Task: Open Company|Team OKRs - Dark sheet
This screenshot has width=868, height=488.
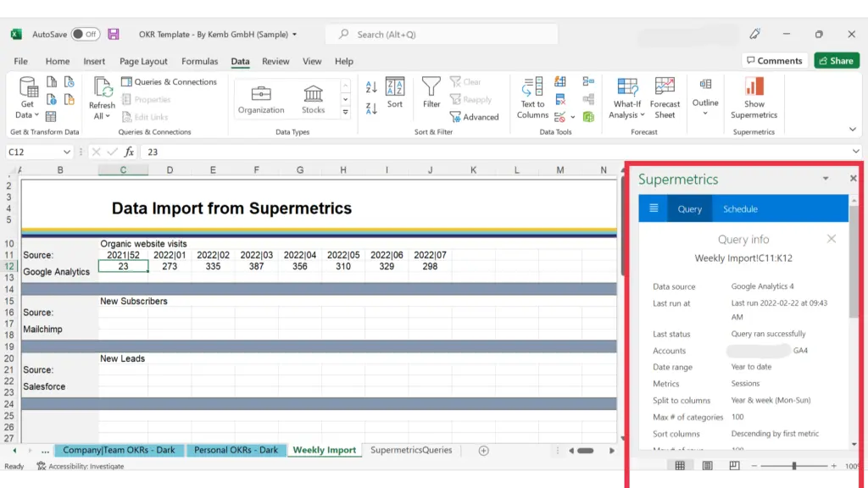Action: tap(119, 450)
